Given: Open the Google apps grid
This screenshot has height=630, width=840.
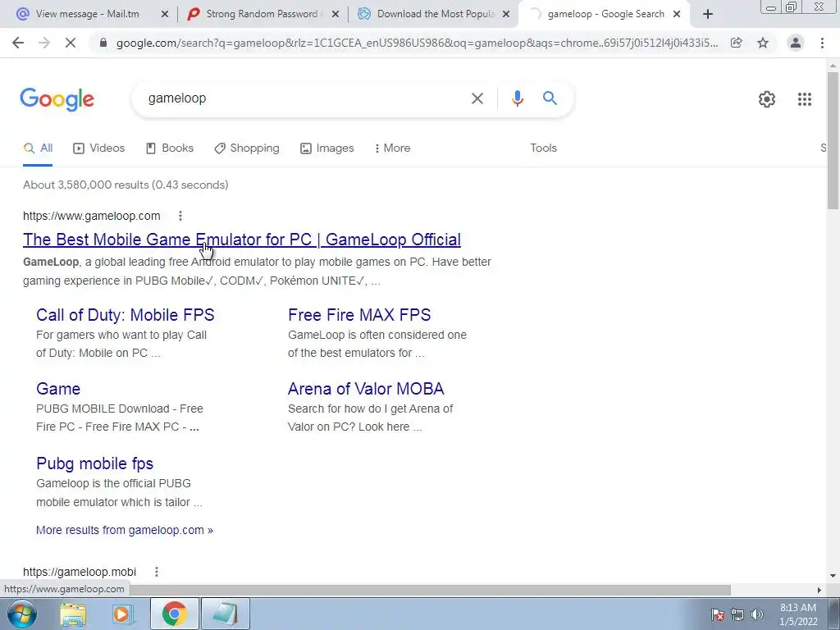Looking at the screenshot, I should tap(804, 99).
